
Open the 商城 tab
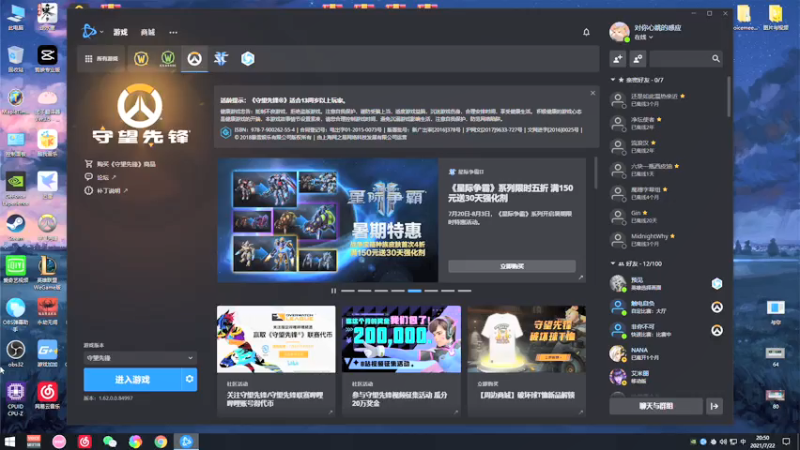click(148, 32)
